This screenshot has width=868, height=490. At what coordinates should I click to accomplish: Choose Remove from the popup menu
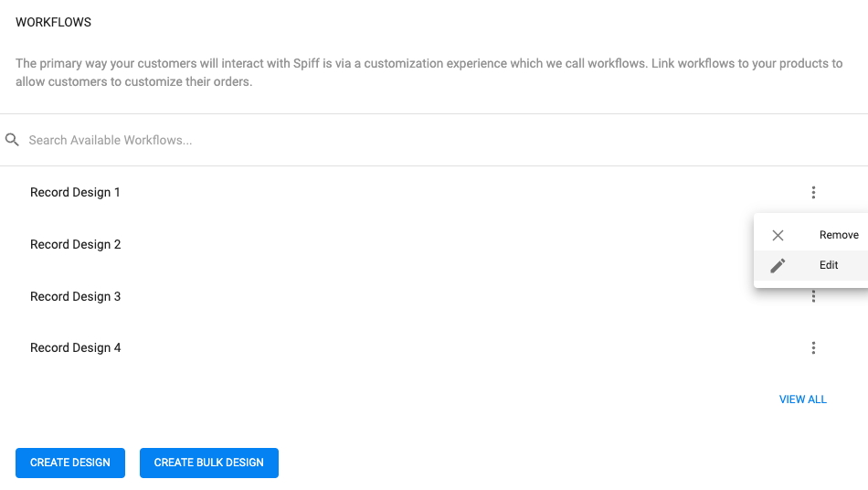coord(811,235)
